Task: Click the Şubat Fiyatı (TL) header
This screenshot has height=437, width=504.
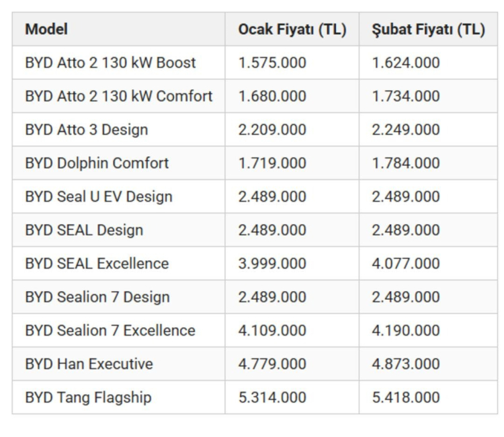Action: (428, 30)
